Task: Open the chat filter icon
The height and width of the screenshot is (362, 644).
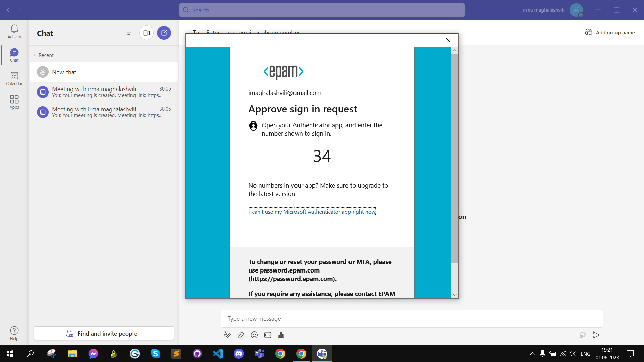Action: 128,33
